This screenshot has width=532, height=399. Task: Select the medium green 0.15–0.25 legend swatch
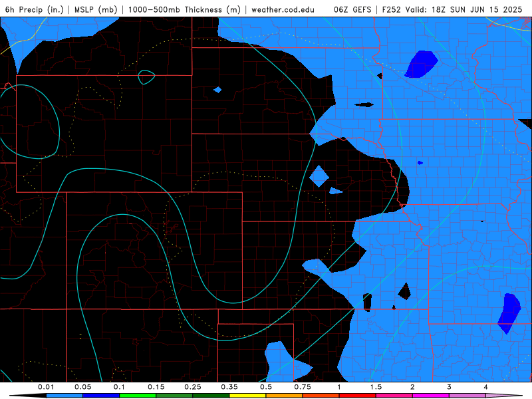point(174,396)
